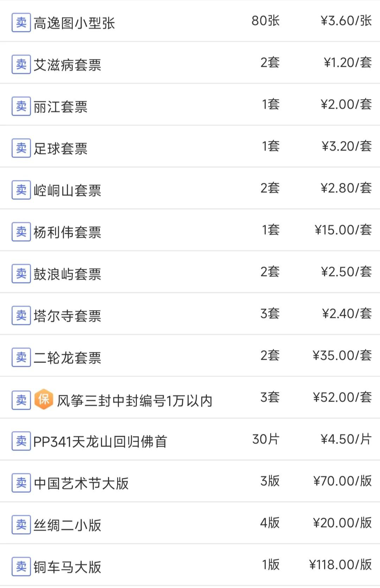Select the 中国艺术节大版 entry
Screen dimensions: 380x588
(81, 483)
